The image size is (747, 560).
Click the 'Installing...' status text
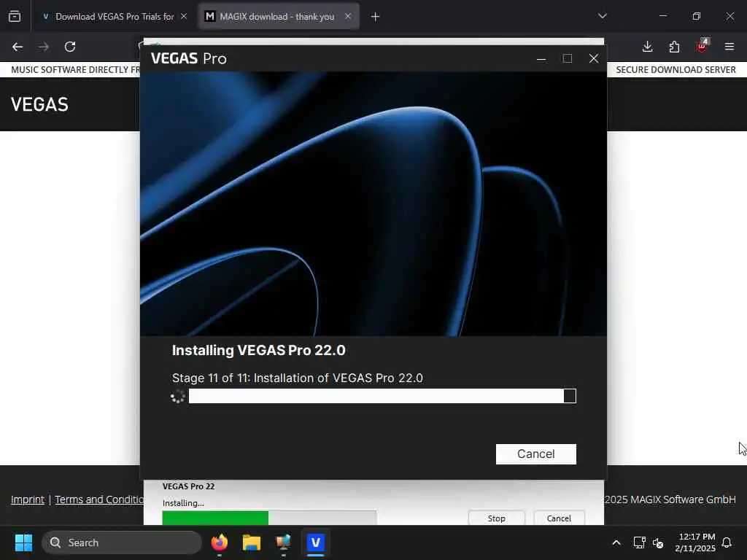point(183,503)
